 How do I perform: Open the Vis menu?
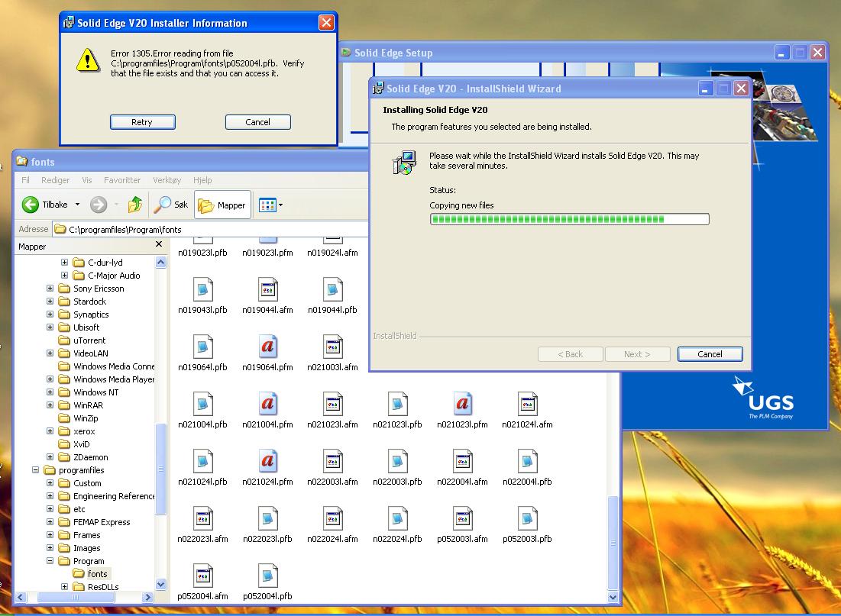87,180
